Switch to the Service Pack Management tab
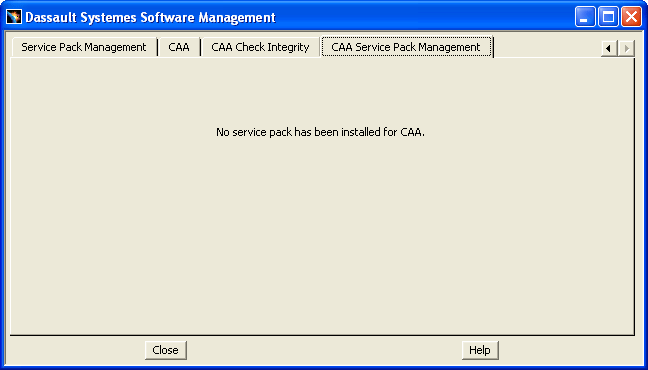This screenshot has height=370, width=648. [x=84, y=47]
